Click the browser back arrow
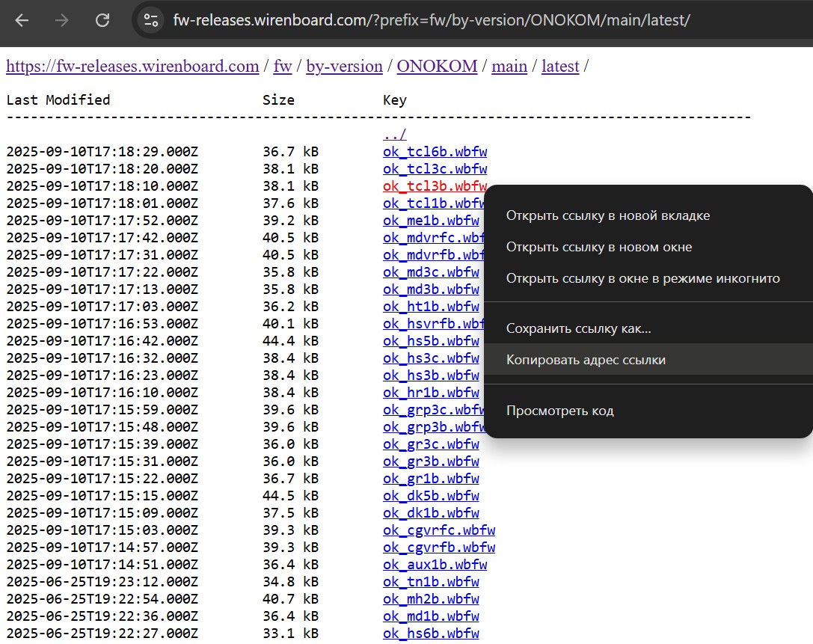The height and width of the screenshot is (644, 813). coord(22,20)
